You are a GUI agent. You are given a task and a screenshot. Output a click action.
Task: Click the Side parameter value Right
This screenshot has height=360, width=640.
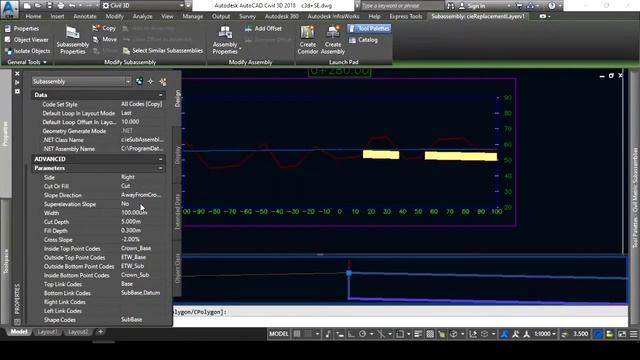pyautogui.click(x=142, y=177)
